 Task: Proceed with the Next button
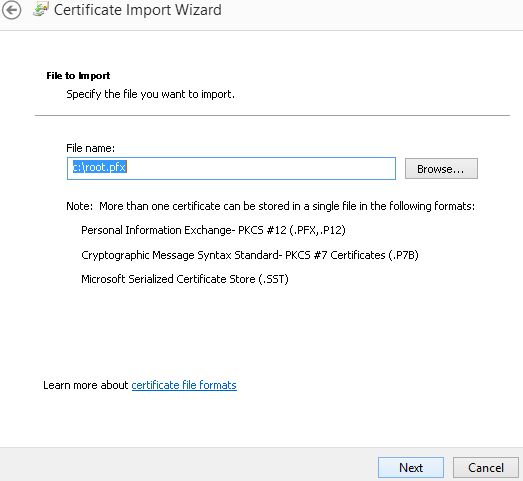[x=411, y=468]
